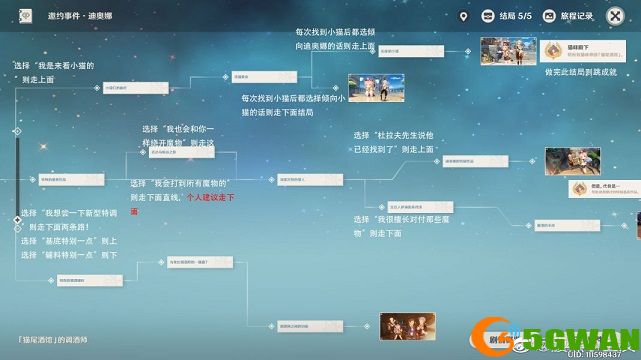Open the tavern ending image at the bottom
Viewport: 641px width, 360px height.
click(408, 326)
